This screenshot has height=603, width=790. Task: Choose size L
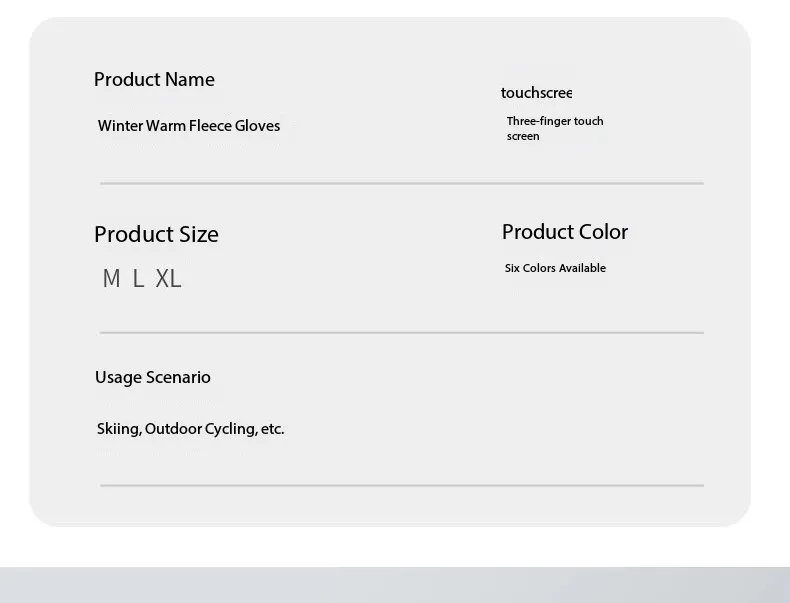point(138,279)
